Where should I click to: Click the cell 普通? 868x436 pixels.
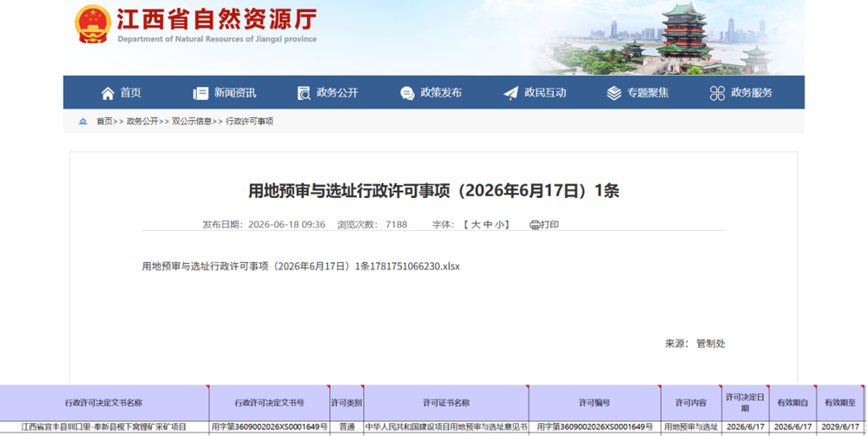(346, 427)
